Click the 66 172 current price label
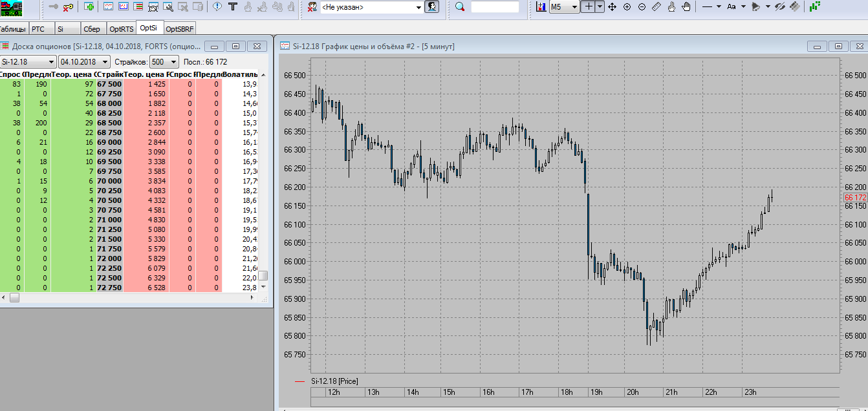 coord(855,197)
